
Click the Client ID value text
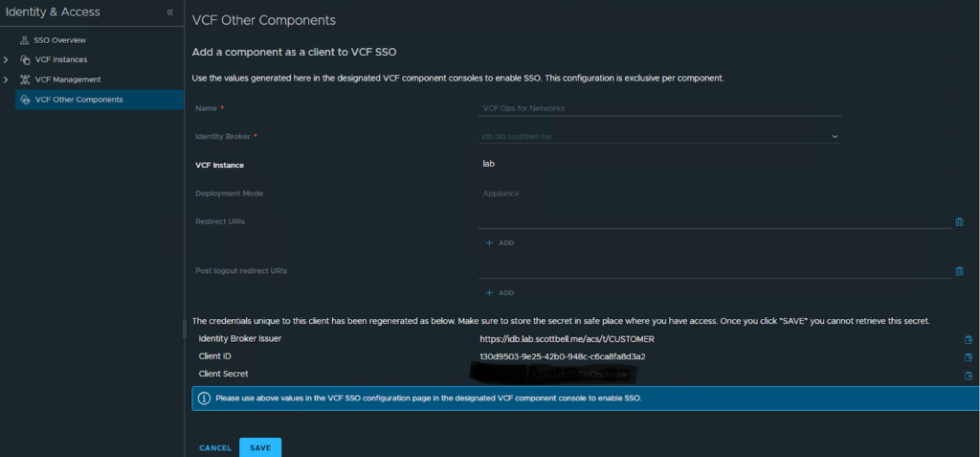(563, 356)
